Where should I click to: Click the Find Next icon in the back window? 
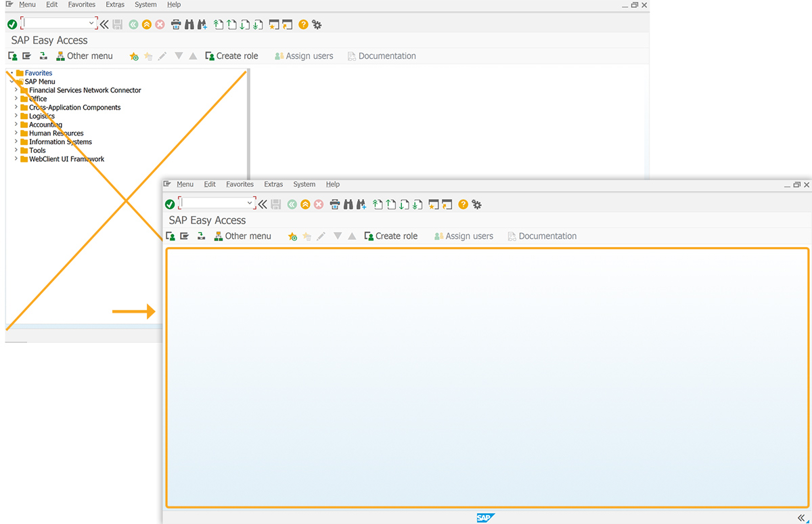(202, 24)
